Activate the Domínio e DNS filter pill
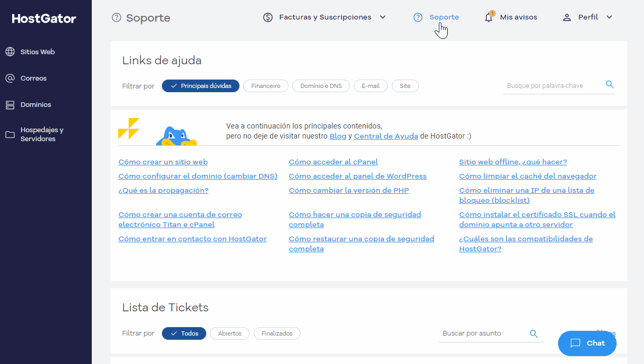Screen dimensions: 644x364 point(321,86)
